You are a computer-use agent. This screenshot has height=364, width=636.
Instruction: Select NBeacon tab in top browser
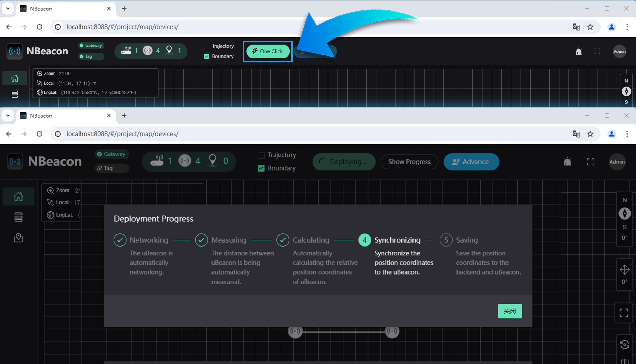pos(65,9)
